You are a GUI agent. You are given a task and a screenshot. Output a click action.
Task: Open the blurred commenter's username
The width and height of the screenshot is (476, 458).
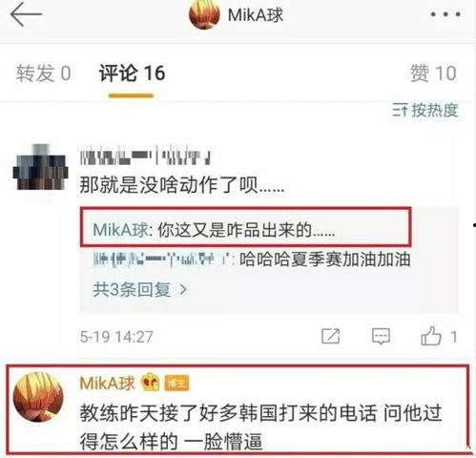(145, 155)
